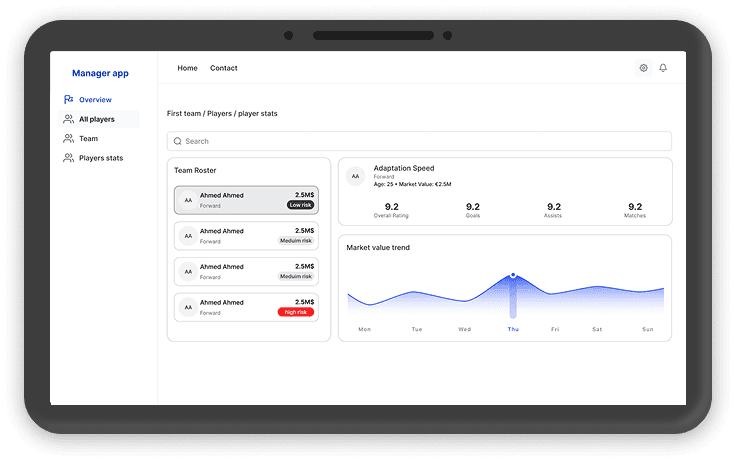
Task: Click the Goals 9.2 stat
Action: [473, 210]
